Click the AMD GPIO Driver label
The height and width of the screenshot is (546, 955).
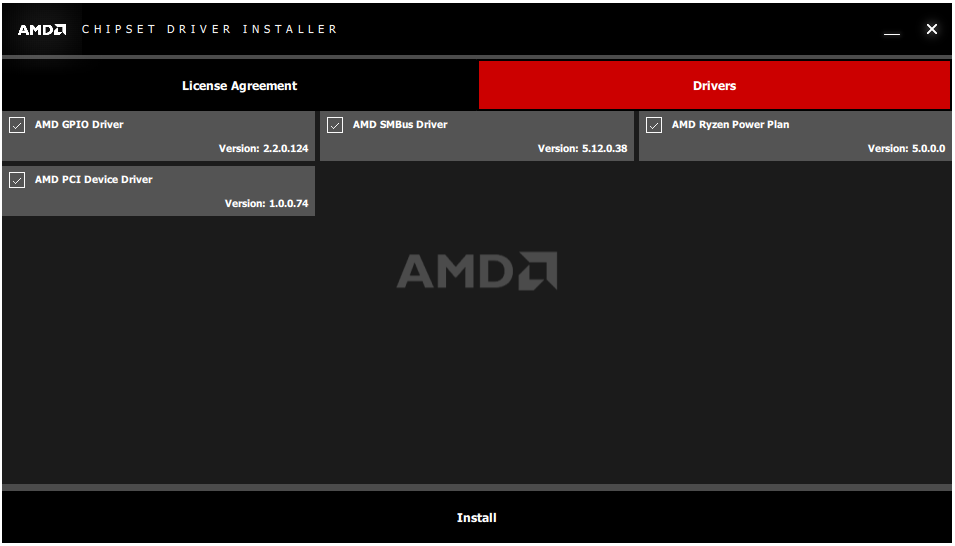tap(79, 124)
